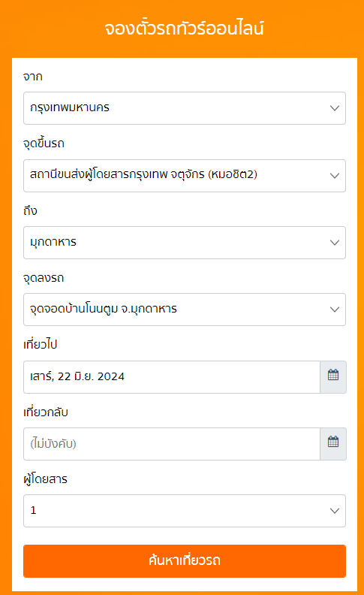This screenshot has width=364, height=595.
Task: Click the return date field (ไม่บังคับ)
Action: (172, 443)
